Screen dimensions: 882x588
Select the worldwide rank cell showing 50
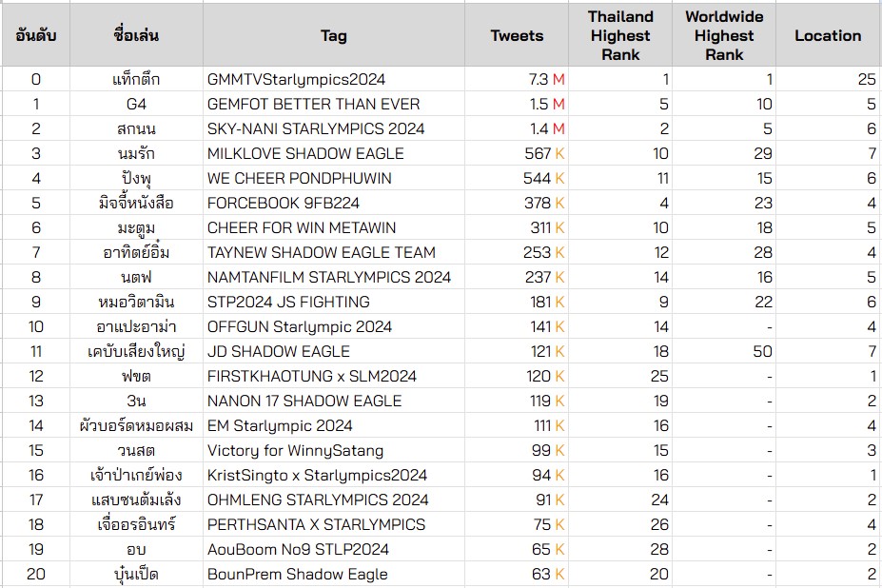(x=723, y=352)
